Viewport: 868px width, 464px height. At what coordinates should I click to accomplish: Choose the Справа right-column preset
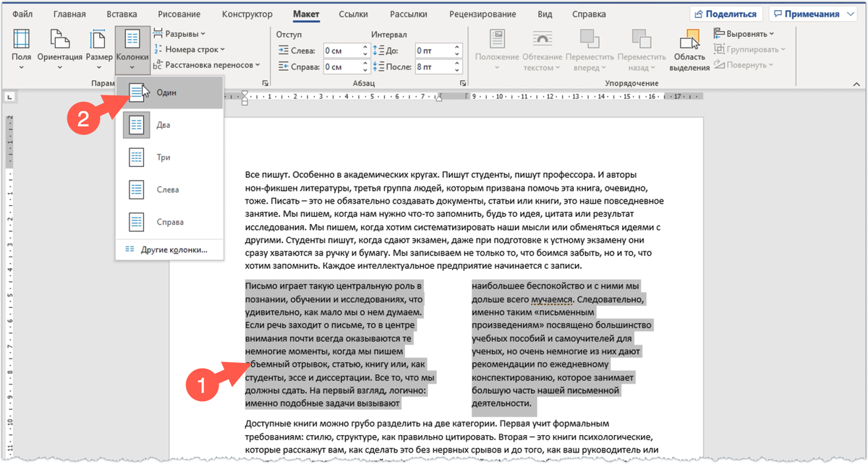[x=169, y=223]
